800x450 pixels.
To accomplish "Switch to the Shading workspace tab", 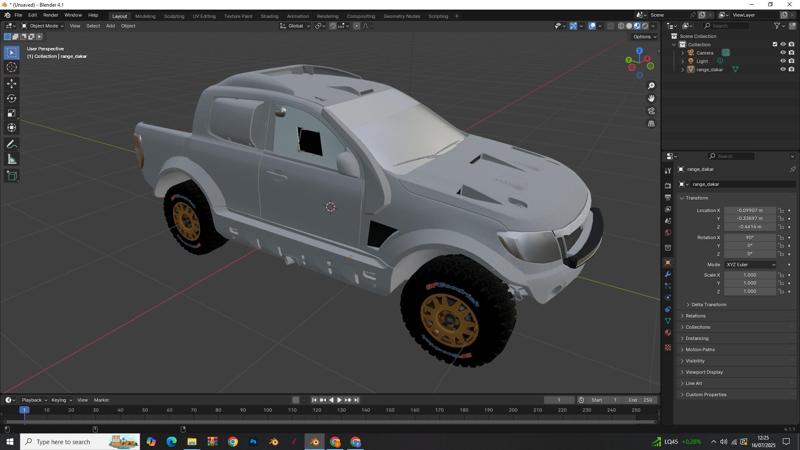I will tap(269, 16).
